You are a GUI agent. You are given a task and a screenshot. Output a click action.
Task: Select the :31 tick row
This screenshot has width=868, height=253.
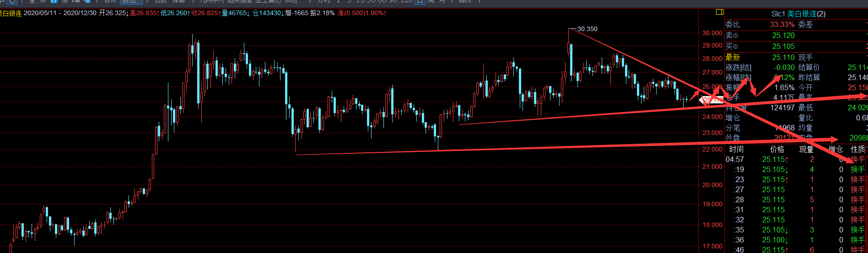click(796, 210)
